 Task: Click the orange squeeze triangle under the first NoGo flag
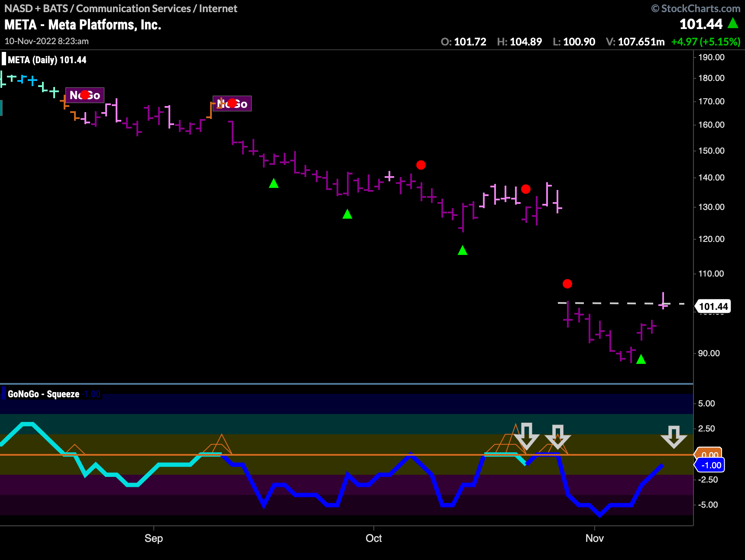click(75, 449)
